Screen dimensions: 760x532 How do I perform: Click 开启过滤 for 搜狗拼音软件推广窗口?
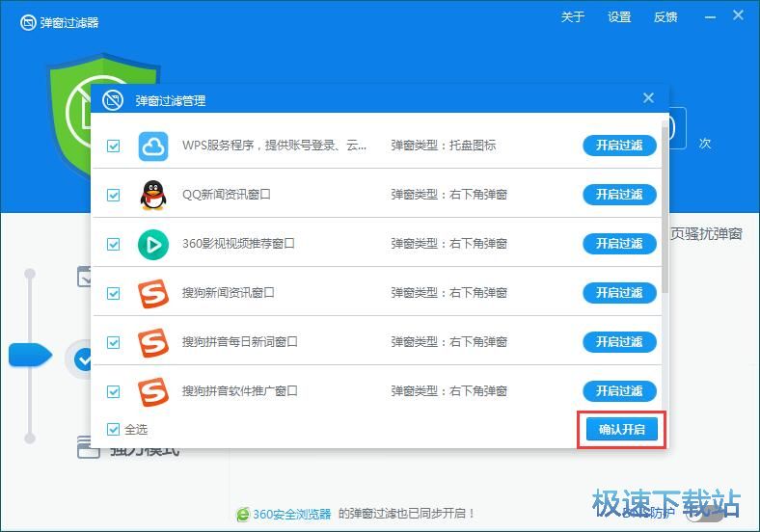(x=619, y=390)
